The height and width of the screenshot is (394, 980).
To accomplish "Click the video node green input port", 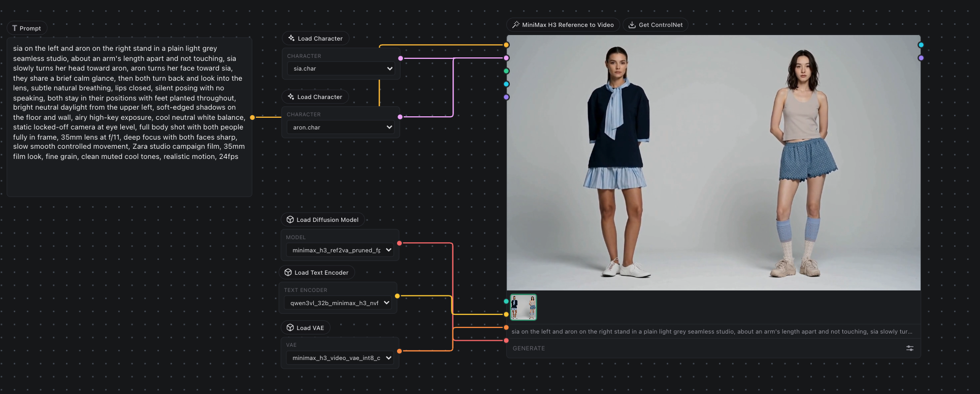I will 506,71.
